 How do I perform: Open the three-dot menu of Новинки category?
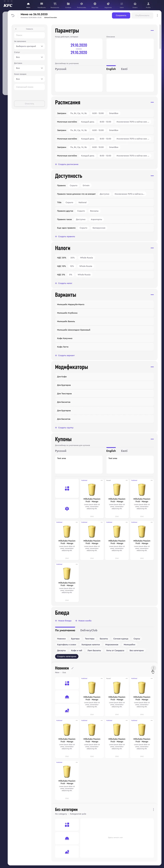[154, 668]
